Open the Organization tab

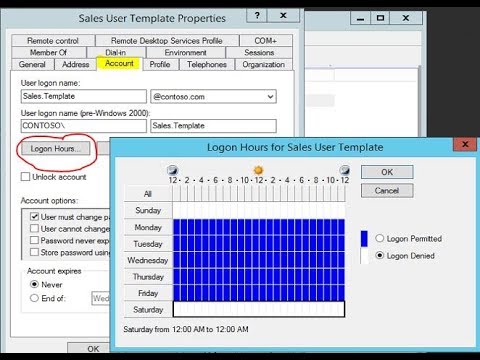(263, 64)
